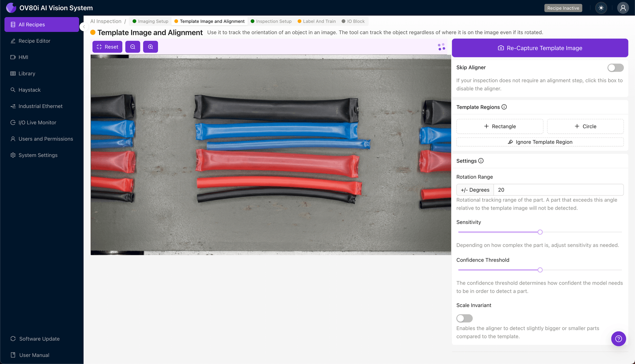This screenshot has width=635, height=364.
Task: Click the theme brightness icon in top bar
Action: point(601,8)
